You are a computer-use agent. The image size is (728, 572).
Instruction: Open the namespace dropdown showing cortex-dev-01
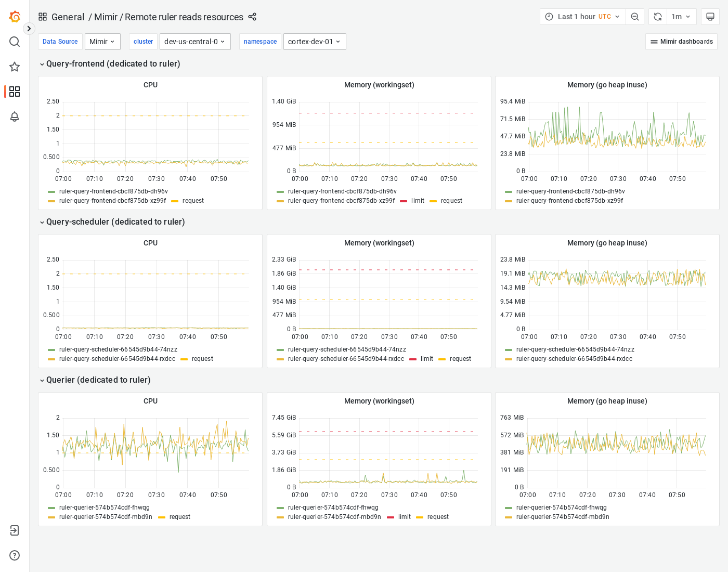315,42
